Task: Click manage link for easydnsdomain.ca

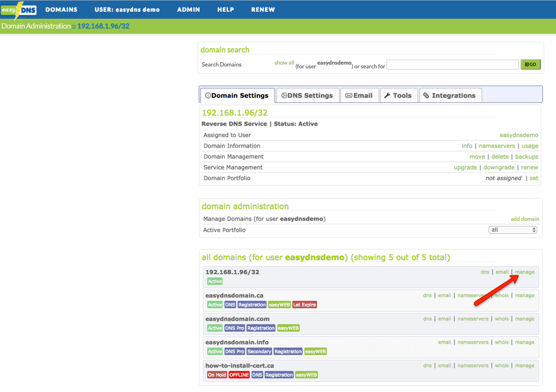Action: tap(525, 296)
